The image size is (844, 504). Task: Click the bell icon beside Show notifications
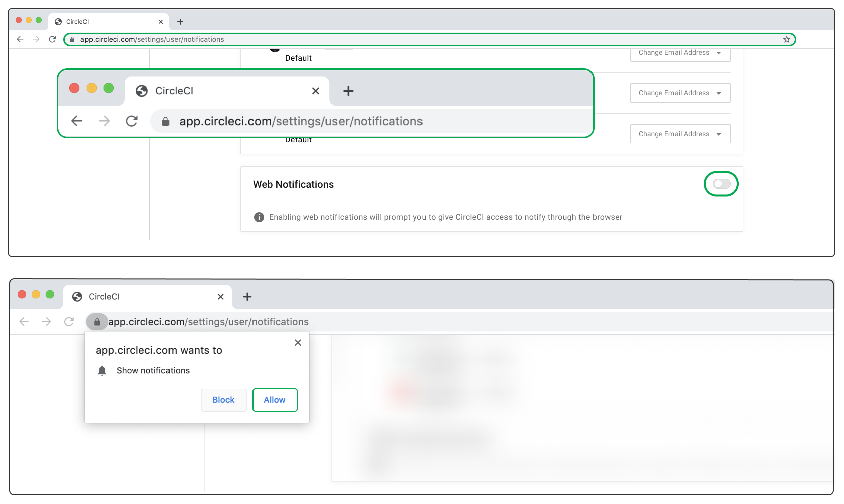point(102,371)
